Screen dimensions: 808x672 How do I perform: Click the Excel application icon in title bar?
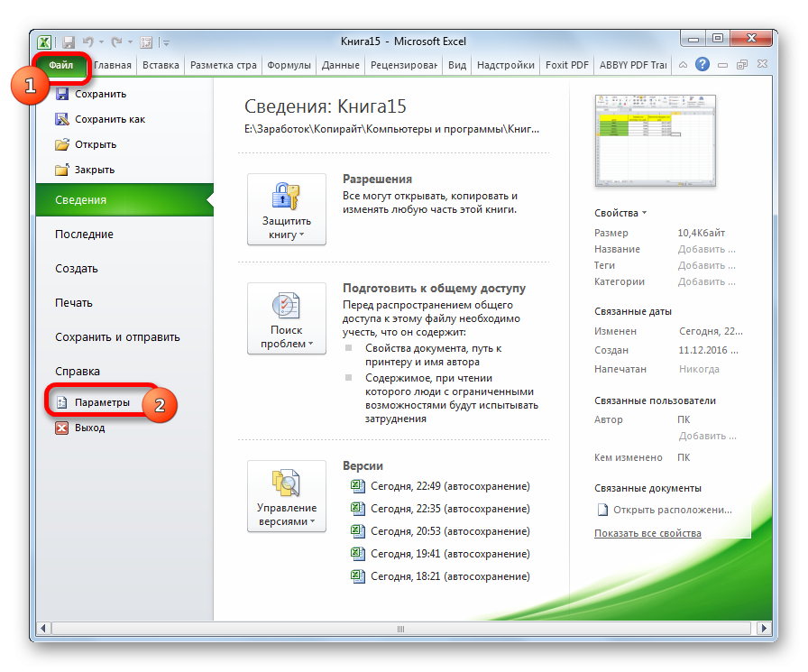44,42
